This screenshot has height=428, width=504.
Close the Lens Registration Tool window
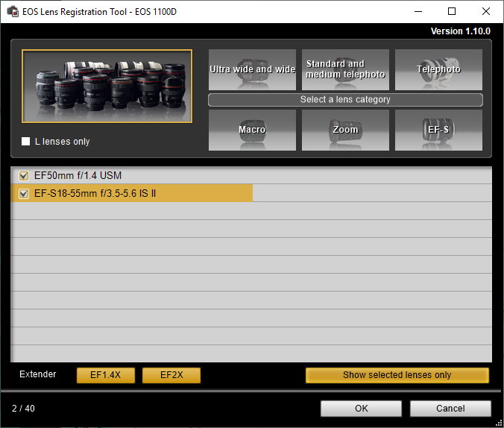tap(486, 12)
